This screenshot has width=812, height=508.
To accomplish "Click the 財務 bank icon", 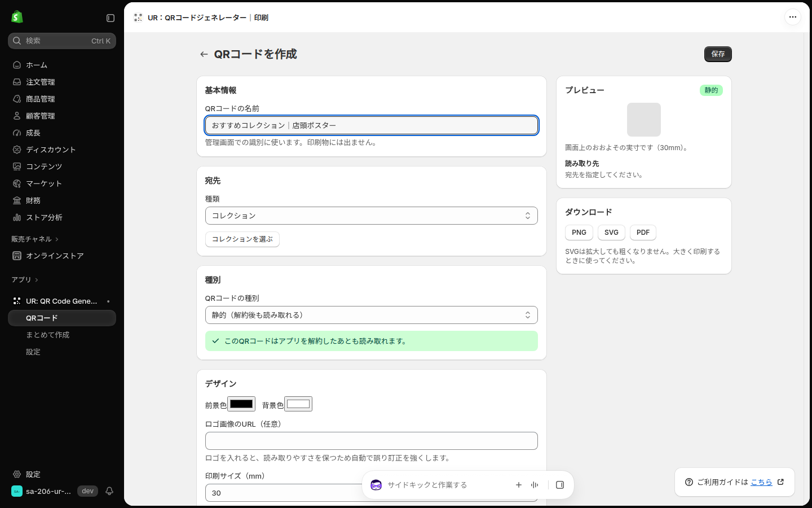I will pos(17,200).
